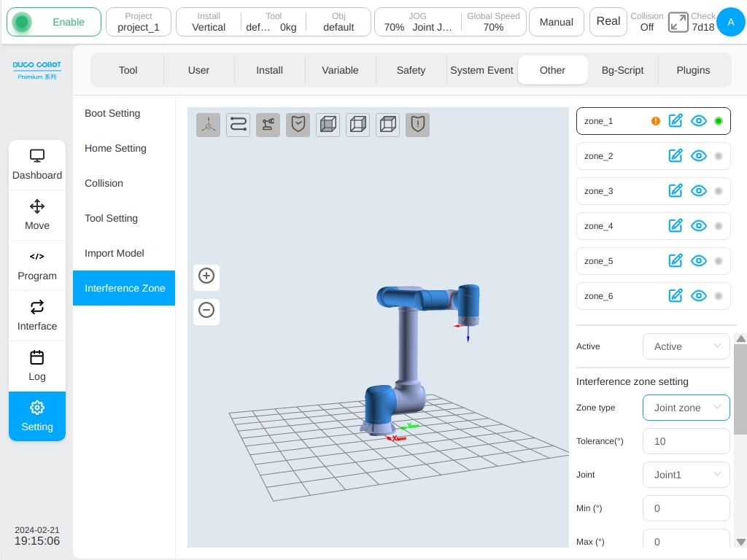Click the Manual mode button

pos(557,22)
